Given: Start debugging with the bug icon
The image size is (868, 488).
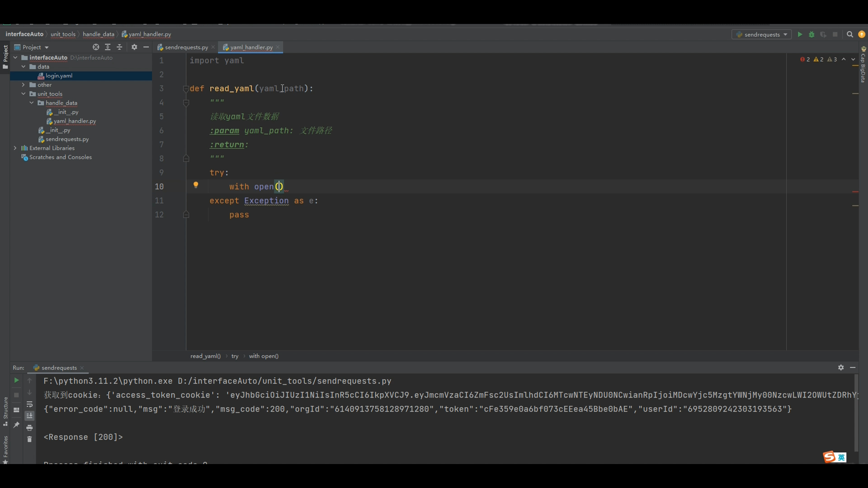Looking at the screenshot, I should point(811,34).
